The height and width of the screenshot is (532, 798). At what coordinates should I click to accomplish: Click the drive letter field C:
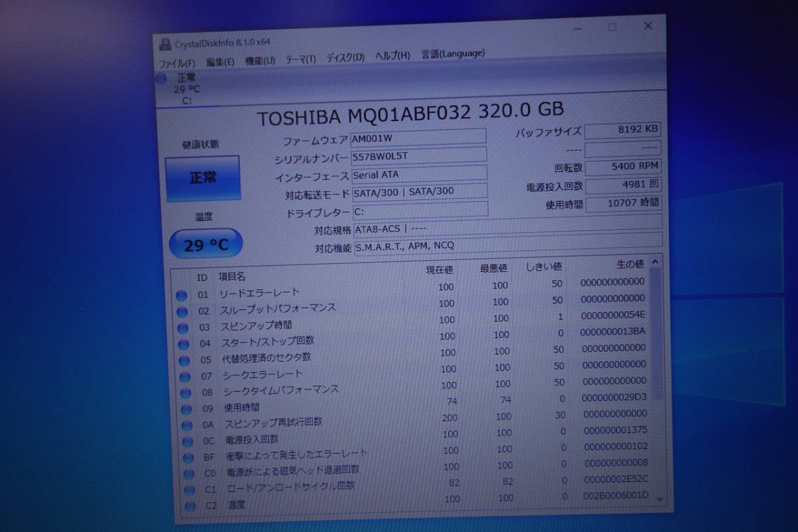[420, 210]
